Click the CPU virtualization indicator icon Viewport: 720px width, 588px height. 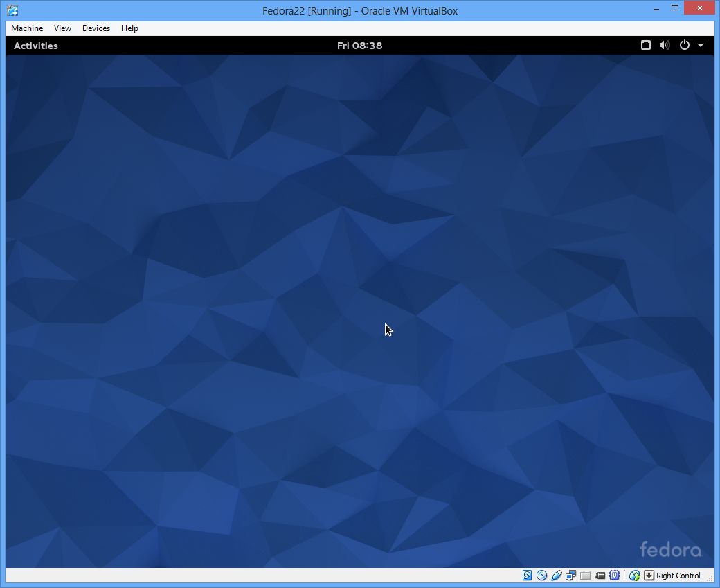coord(614,575)
